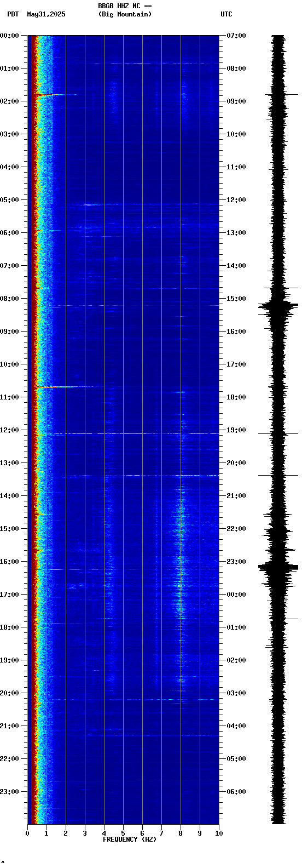Click the 20:00 PDT label on the left axis
The width and height of the screenshot is (302, 868).
pos(9,693)
